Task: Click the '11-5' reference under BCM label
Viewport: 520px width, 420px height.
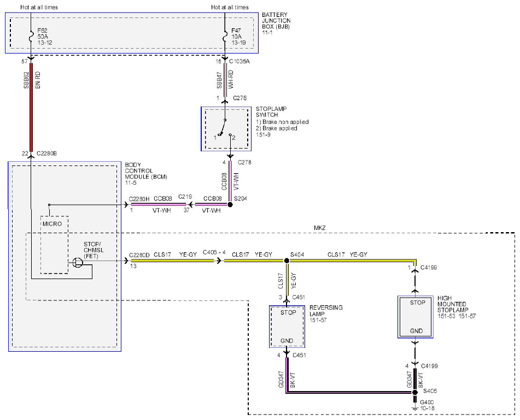Action: click(x=131, y=183)
